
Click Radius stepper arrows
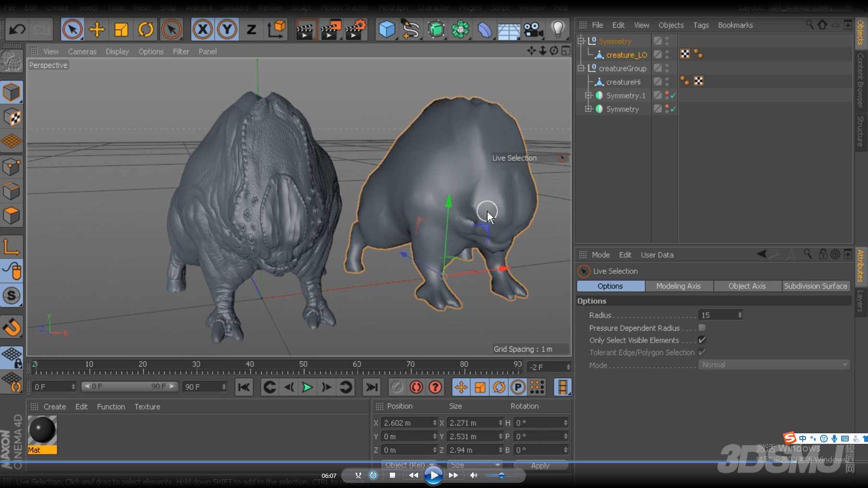pyautogui.click(x=740, y=315)
